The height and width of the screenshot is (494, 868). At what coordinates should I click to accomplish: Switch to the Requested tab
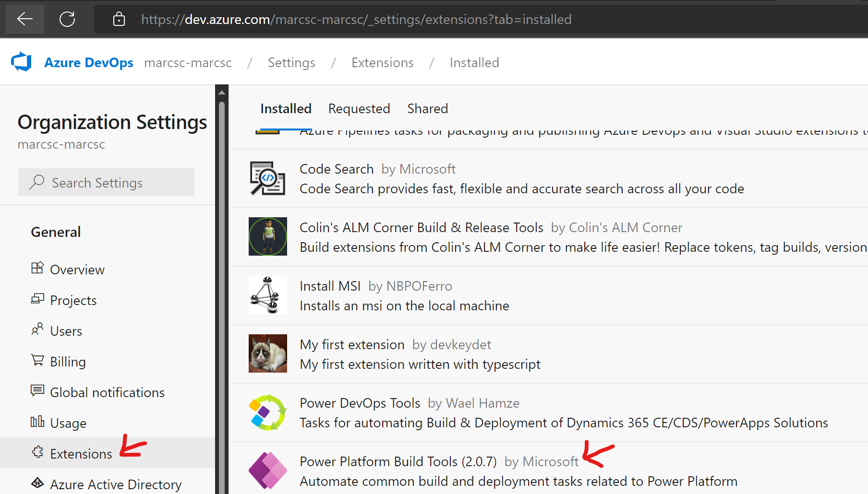coord(359,108)
